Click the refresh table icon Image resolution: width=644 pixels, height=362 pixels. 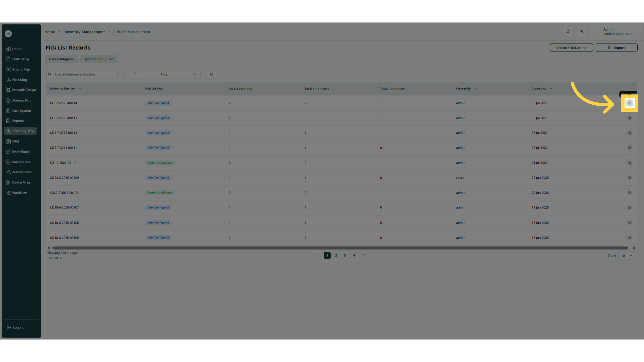(212, 74)
